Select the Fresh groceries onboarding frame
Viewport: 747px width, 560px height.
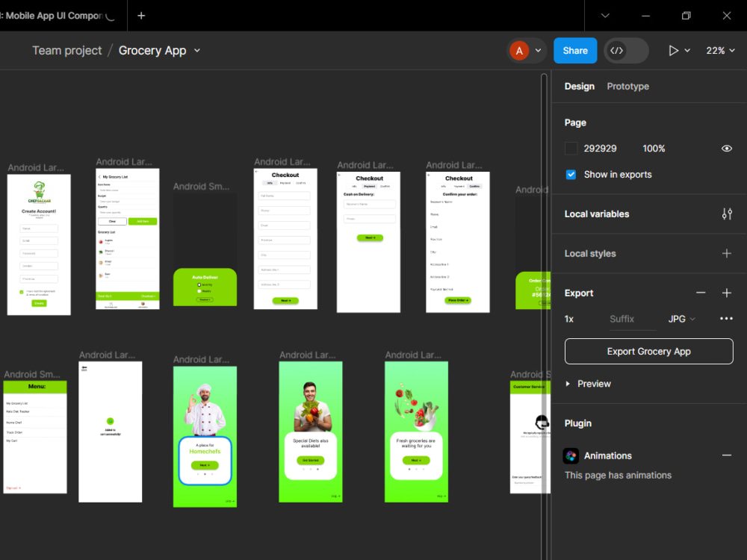(416, 432)
